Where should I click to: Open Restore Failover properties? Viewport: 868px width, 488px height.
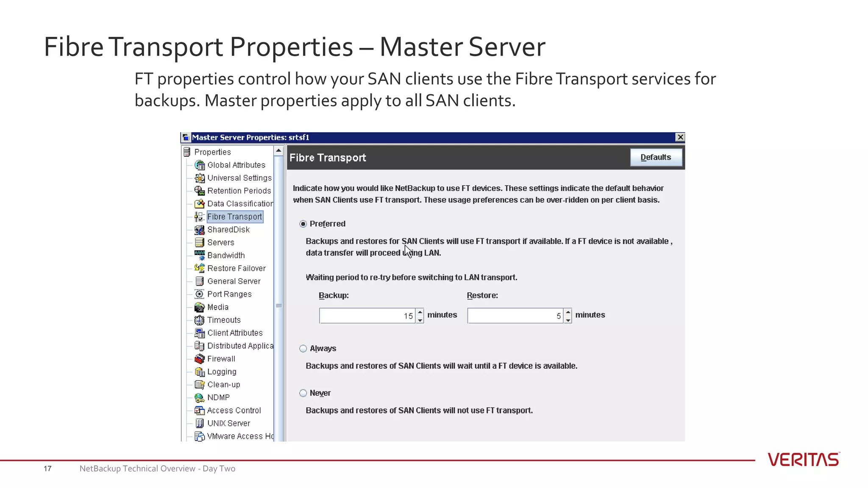236,268
